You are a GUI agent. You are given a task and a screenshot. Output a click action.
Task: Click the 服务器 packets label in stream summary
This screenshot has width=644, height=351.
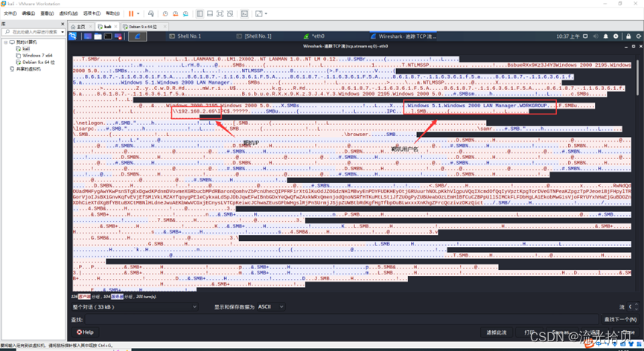tap(117, 297)
